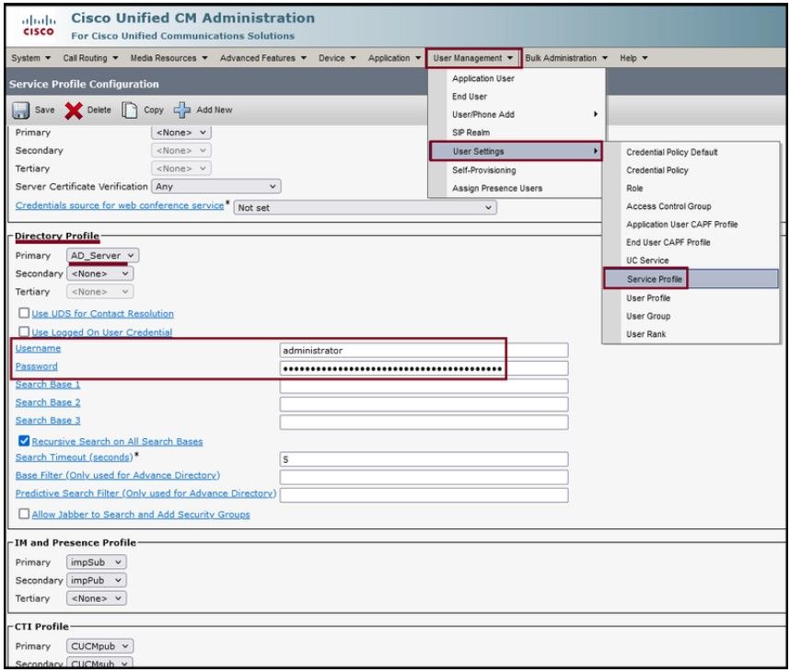Click the Search Base 2 link
Screen dimensions: 790x672
[x=48, y=402]
